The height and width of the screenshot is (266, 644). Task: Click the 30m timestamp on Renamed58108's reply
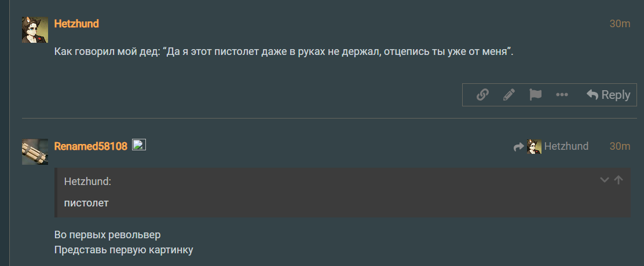[x=620, y=146]
